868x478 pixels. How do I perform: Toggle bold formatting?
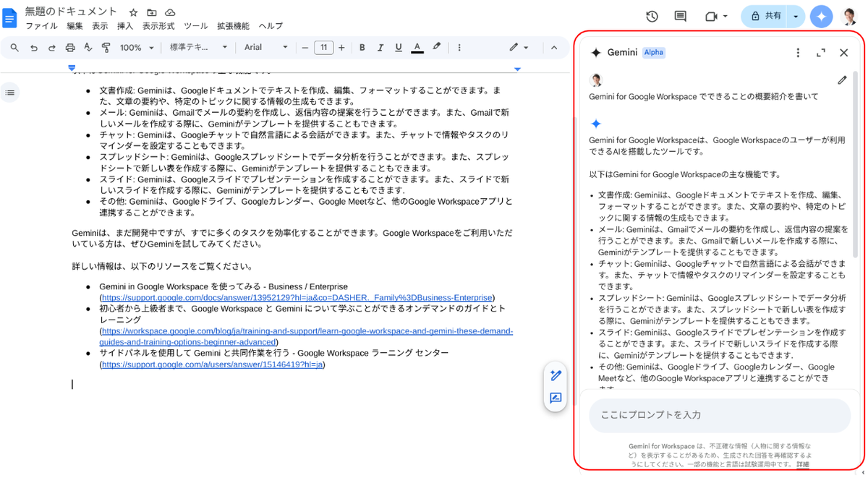tap(362, 48)
